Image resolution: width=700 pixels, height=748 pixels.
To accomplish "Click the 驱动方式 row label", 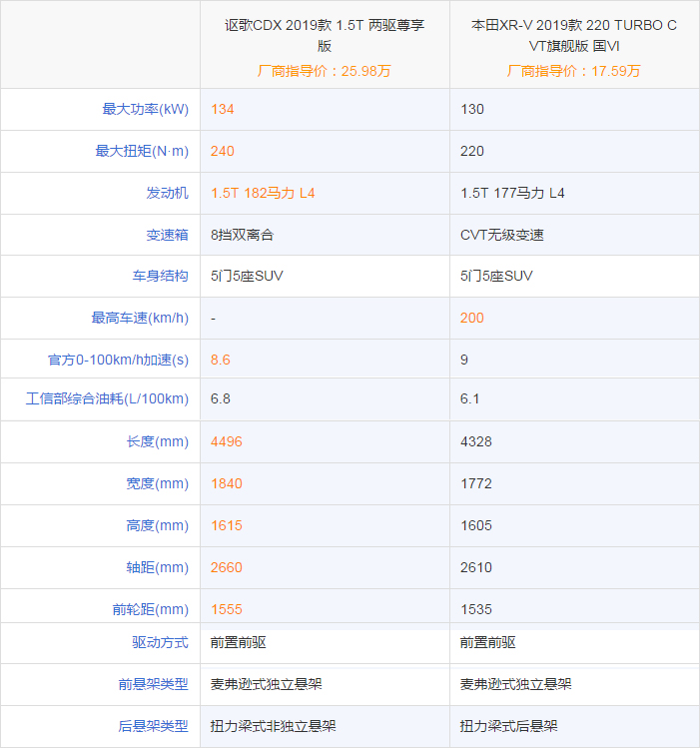I will (x=160, y=642).
